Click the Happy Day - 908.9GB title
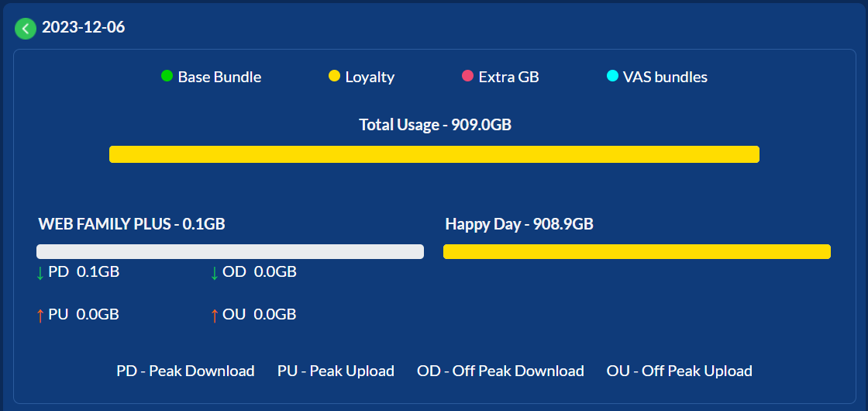 click(519, 224)
